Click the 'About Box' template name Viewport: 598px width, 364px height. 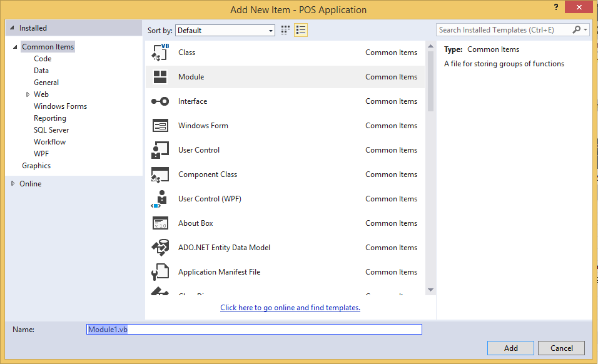tap(196, 223)
